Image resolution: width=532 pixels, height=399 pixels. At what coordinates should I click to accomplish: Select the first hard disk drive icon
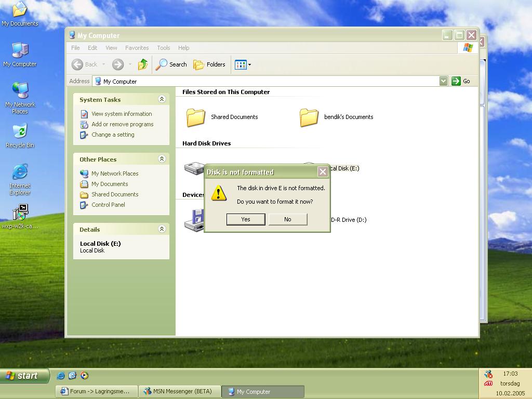tap(194, 168)
